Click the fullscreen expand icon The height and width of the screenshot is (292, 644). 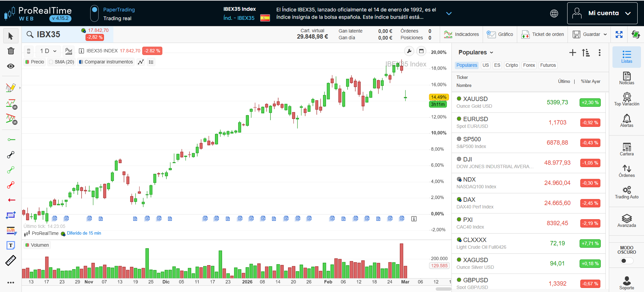pyautogui.click(x=619, y=35)
